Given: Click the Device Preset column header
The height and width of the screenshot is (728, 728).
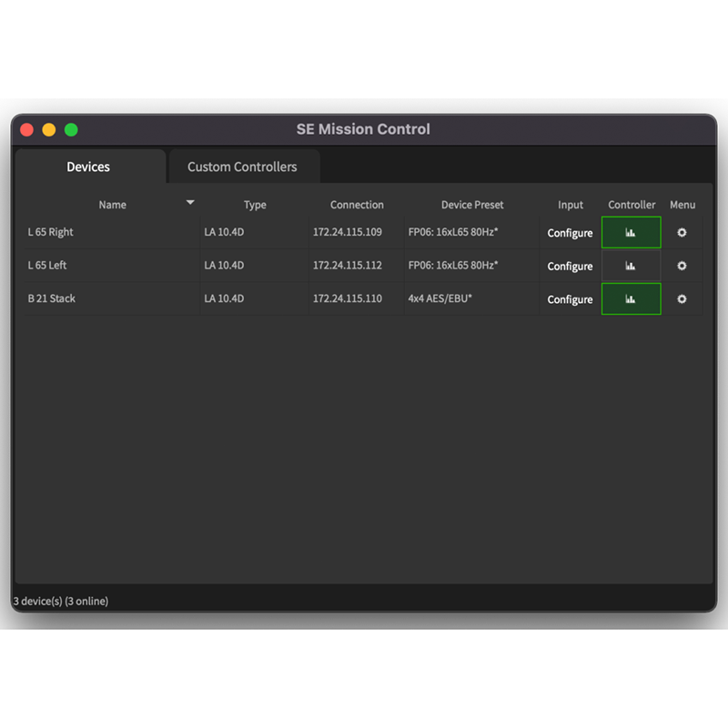Looking at the screenshot, I should (472, 205).
